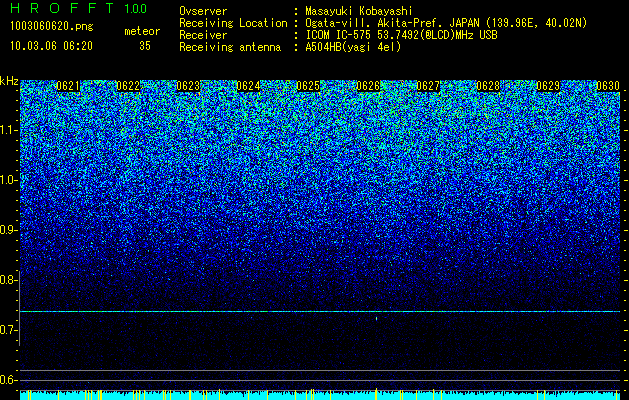
Task: Click the observer name Masayuki Kobayashi
Action: coord(359,11)
